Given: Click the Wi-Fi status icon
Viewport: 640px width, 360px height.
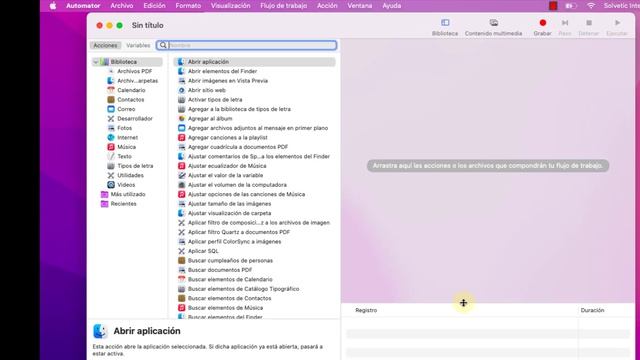Looking at the screenshot, I should pos(591,6).
